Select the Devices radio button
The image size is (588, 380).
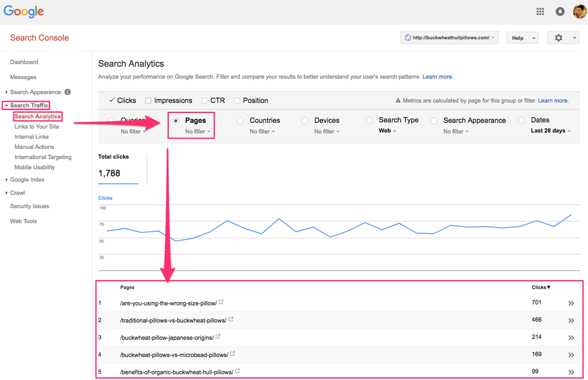pyautogui.click(x=305, y=121)
